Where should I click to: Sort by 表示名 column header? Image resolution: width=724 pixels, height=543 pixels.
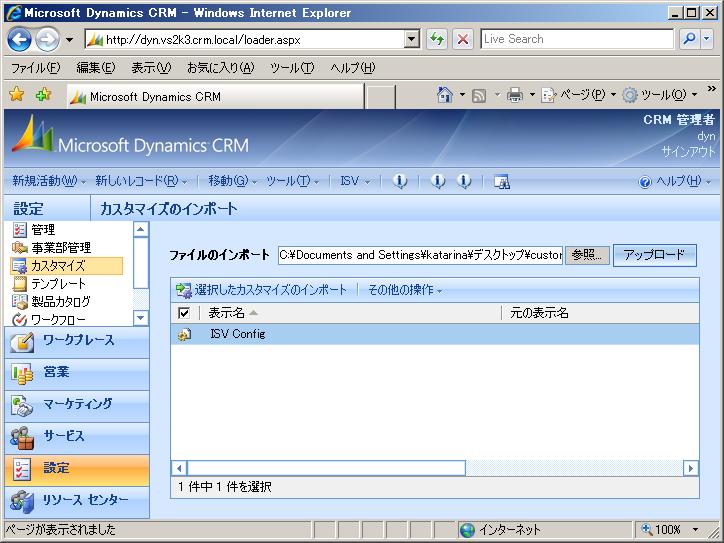click(227, 313)
